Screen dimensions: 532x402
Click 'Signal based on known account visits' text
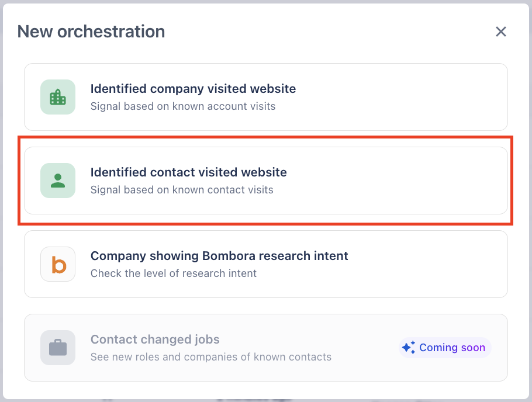(182, 106)
